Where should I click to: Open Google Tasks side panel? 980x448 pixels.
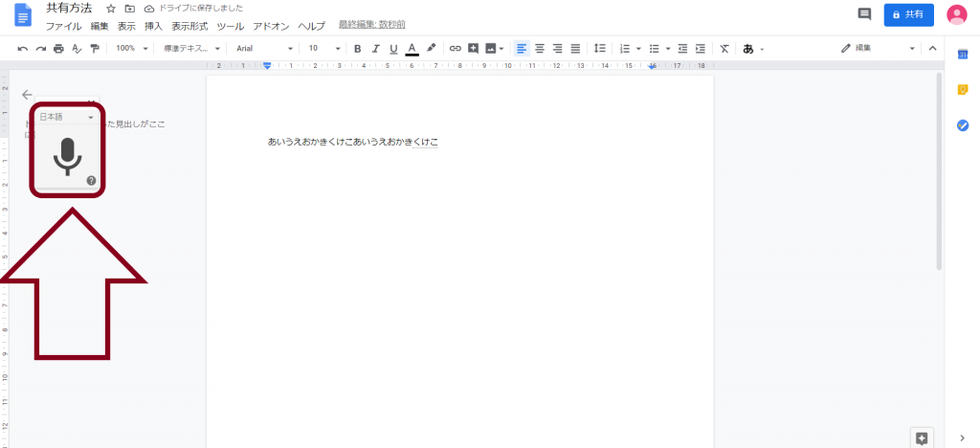click(x=963, y=125)
